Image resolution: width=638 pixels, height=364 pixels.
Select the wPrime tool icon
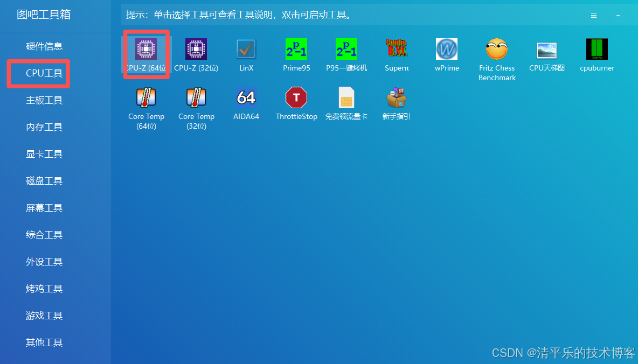tap(447, 49)
